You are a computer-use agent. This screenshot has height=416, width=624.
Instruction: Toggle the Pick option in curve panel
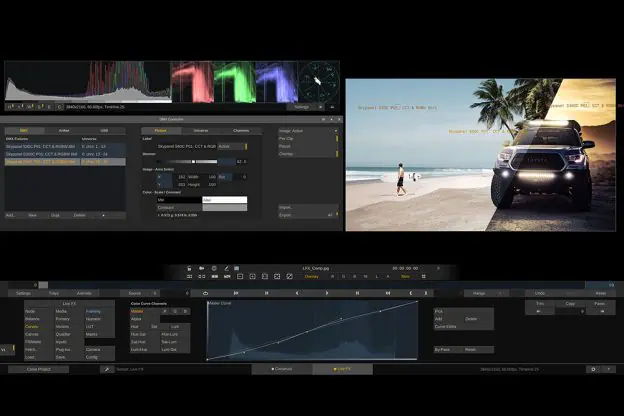(x=464, y=311)
